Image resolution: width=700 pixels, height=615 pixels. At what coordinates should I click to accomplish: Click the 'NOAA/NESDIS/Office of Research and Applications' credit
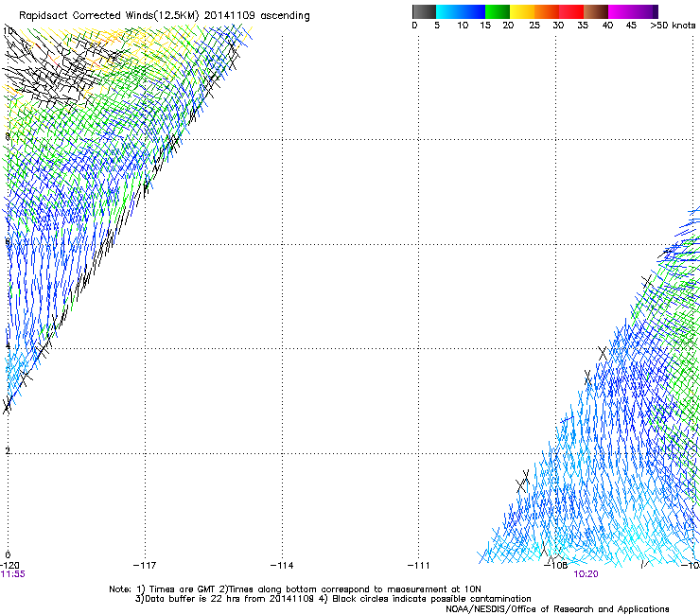[557, 609]
